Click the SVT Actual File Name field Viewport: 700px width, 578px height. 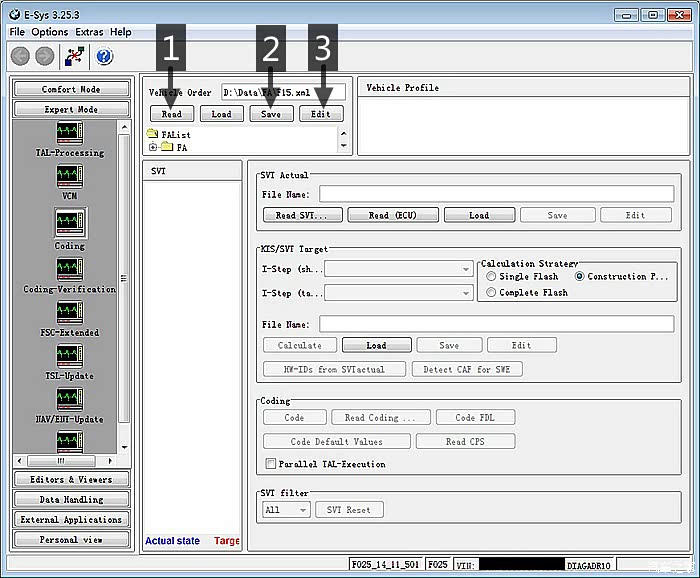coord(496,194)
